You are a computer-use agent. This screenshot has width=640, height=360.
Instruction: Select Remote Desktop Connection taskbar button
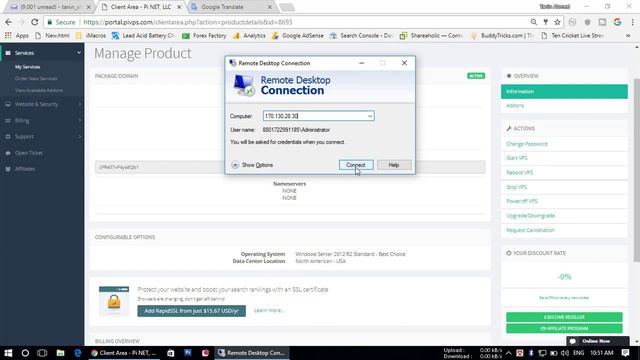pos(252,353)
